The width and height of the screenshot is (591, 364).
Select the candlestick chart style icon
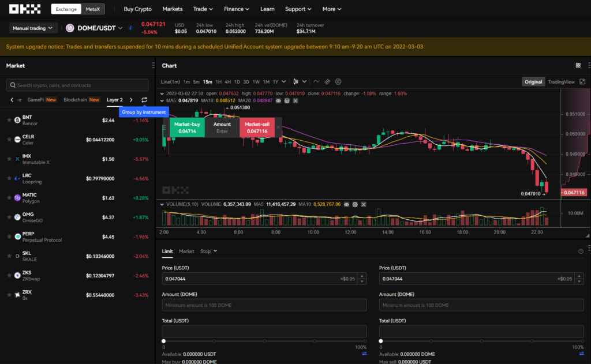(296, 82)
